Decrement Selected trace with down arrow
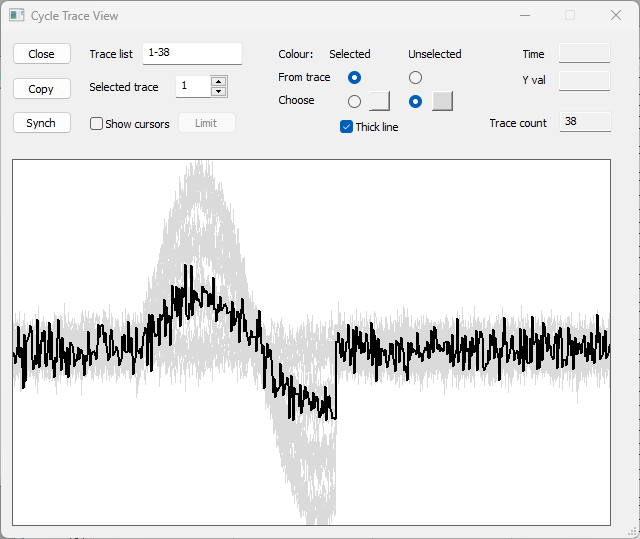This screenshot has height=539, width=640. pyautogui.click(x=219, y=91)
